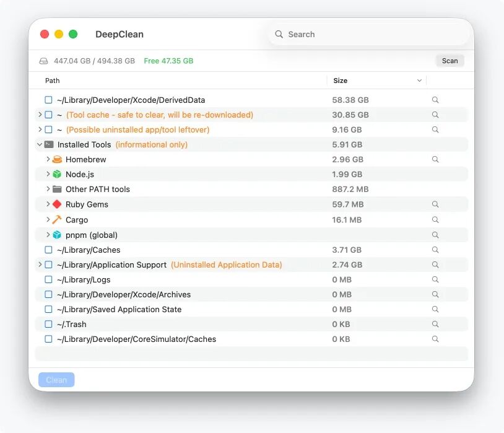The image size is (504, 433).
Task: Click the 887.2 MB size value
Action: 350,189
